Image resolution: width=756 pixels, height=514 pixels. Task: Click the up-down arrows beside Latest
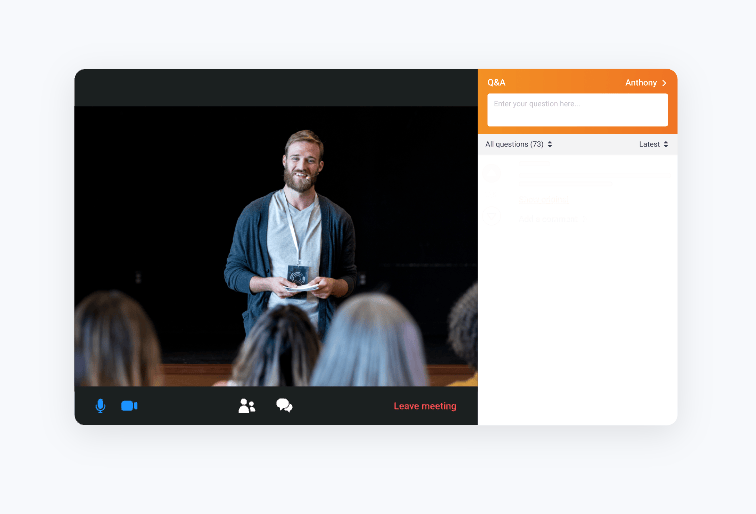click(666, 144)
